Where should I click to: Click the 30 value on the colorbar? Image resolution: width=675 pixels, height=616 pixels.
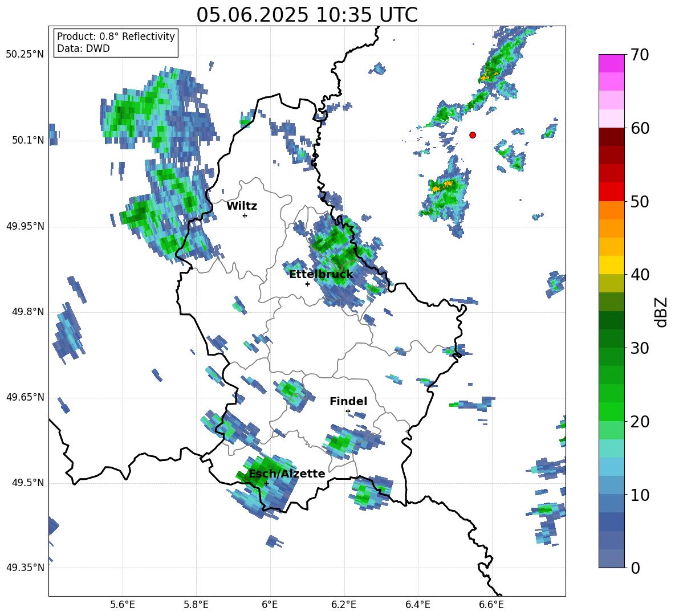pos(640,348)
